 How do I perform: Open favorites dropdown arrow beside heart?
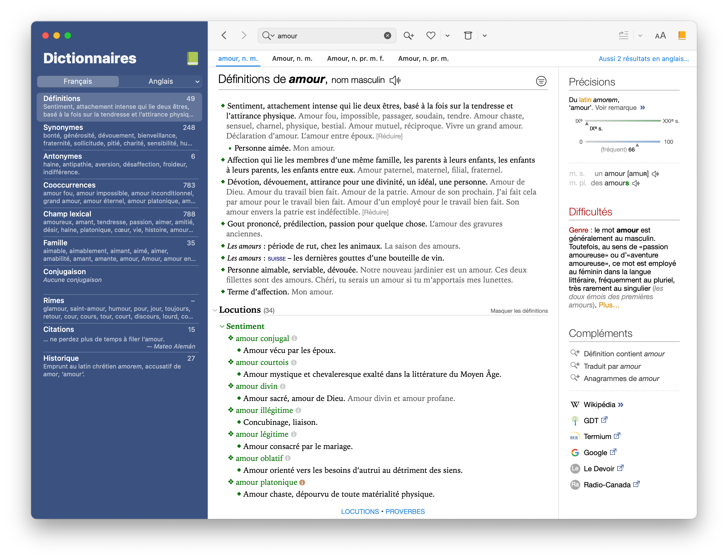[447, 36]
